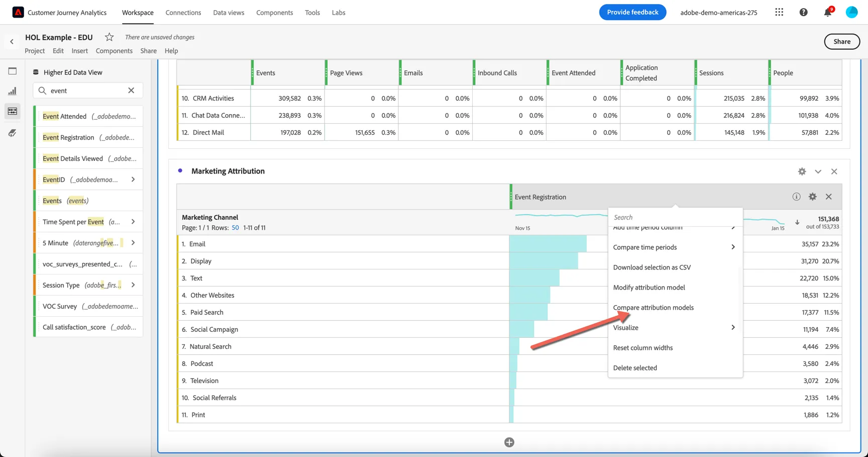The height and width of the screenshot is (457, 868).
Task: Select the Event Attended metric
Action: coord(89,116)
